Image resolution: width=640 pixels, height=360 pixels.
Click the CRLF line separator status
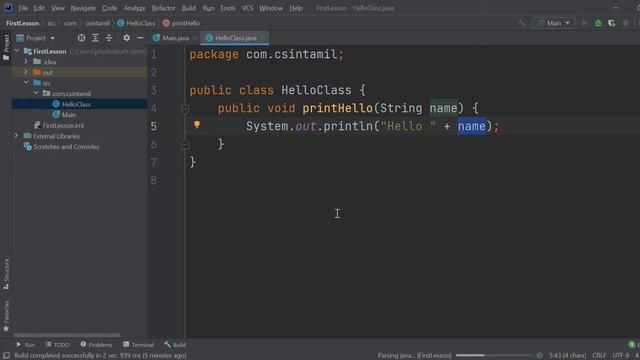pos(599,356)
